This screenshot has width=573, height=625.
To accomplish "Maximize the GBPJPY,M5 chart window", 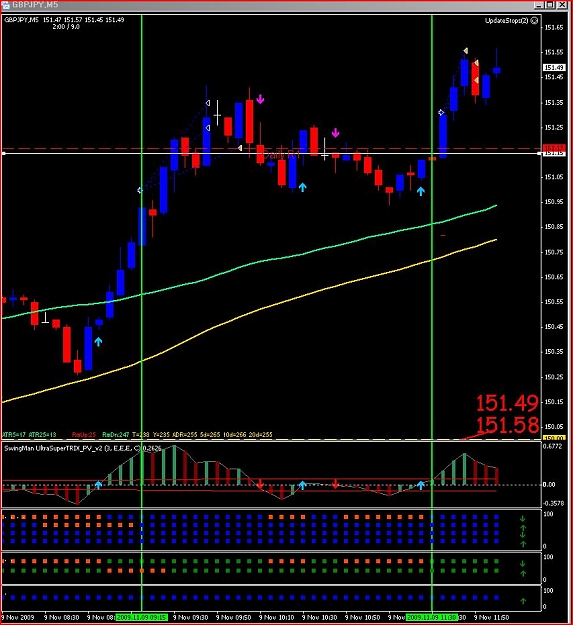I will (550, 5).
